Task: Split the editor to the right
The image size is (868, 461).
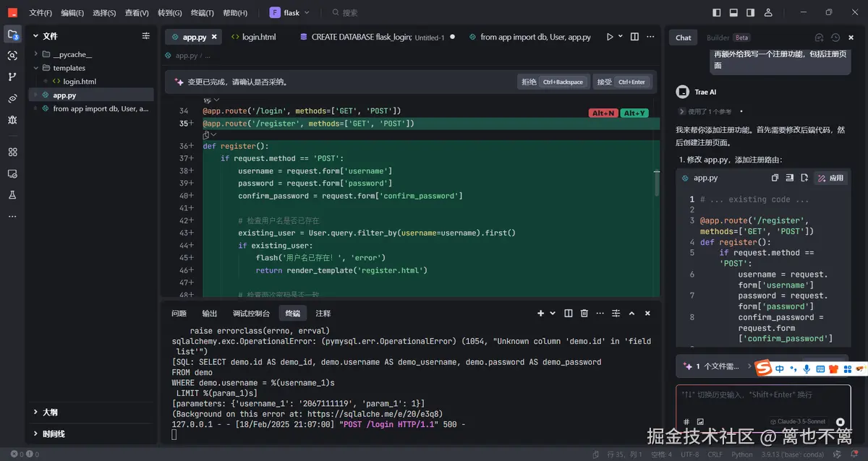Action: [634, 37]
